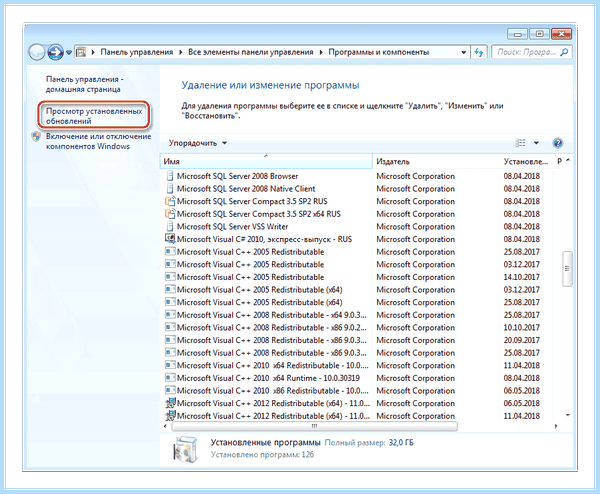Select Visual C++ 2005 Redistributable row dated 03.12.2017
The image size is (600, 494).
pos(361,264)
